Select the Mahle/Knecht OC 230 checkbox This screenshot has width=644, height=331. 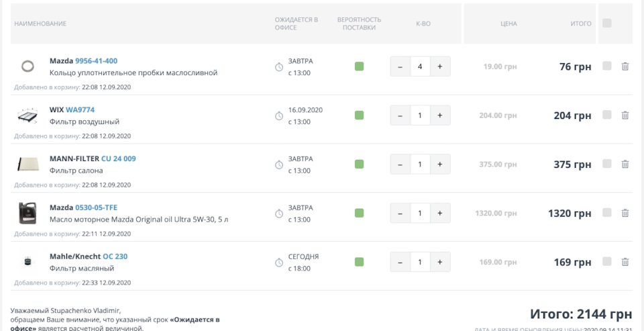[x=606, y=262]
